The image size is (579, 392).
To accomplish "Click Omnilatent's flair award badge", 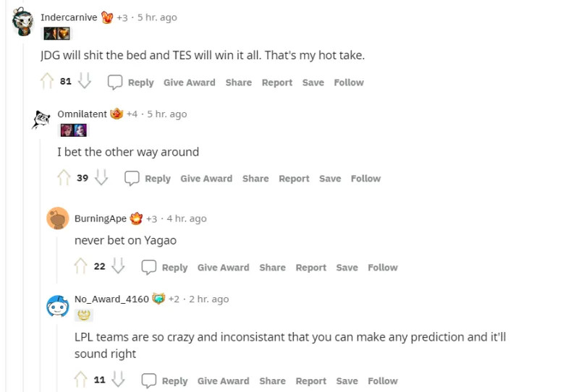I will click(x=117, y=114).
